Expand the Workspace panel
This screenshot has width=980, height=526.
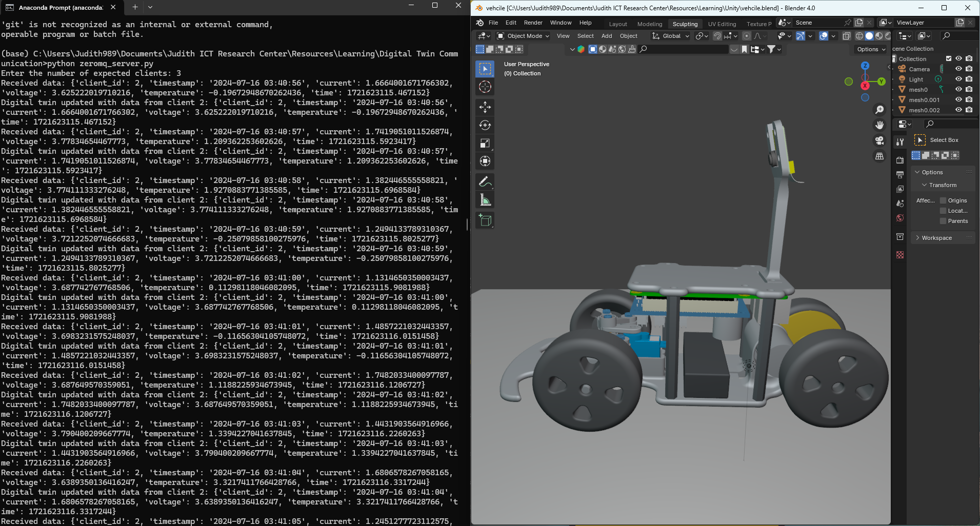pyautogui.click(x=936, y=238)
